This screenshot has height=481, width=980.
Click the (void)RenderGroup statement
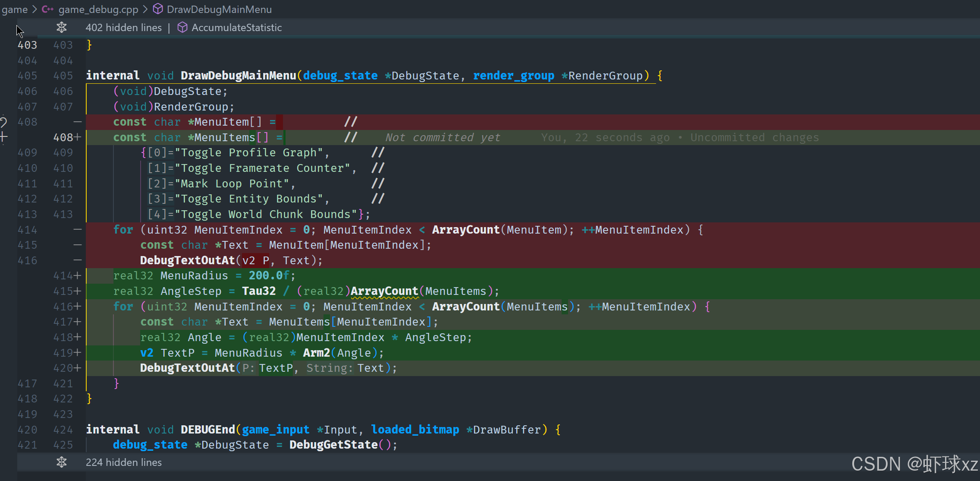173,107
